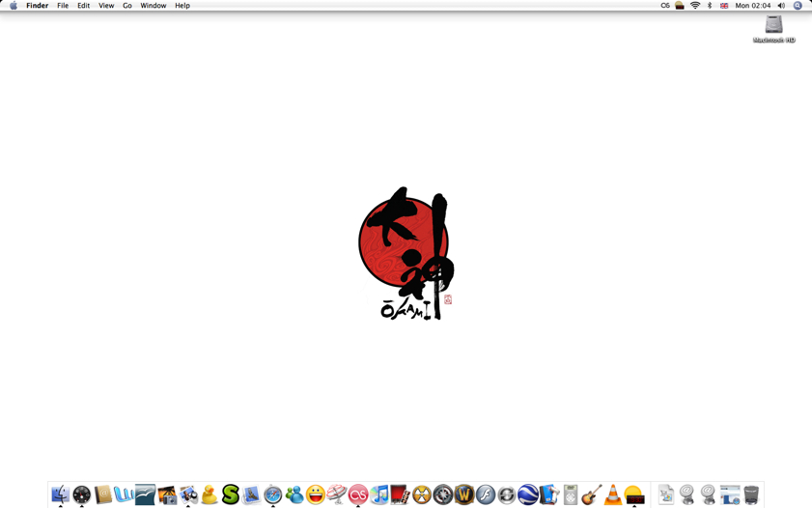Open the Apple menu
Screen dimensions: 812x508
pyautogui.click(x=14, y=6)
